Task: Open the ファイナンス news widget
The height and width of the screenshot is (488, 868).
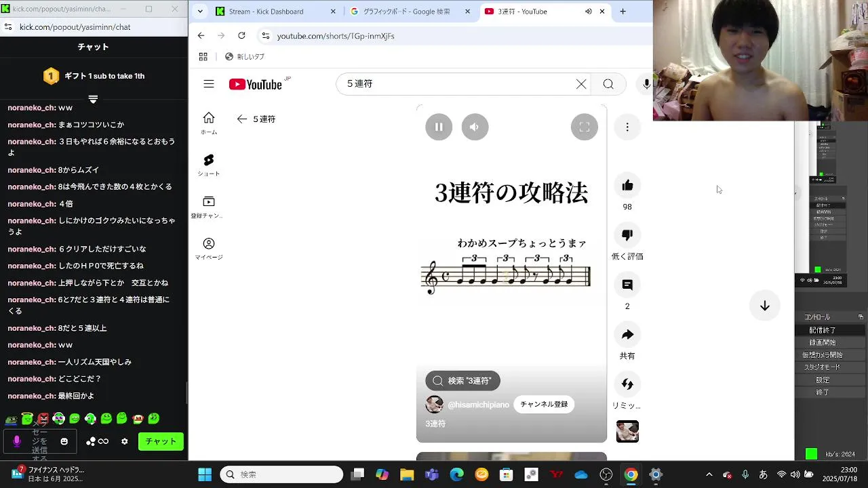Action: pyautogui.click(x=47, y=474)
